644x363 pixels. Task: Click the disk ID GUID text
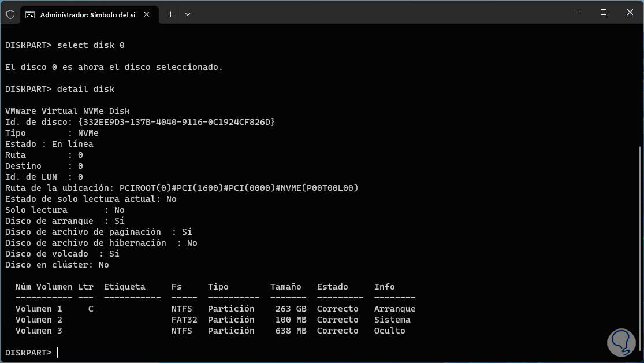click(176, 122)
